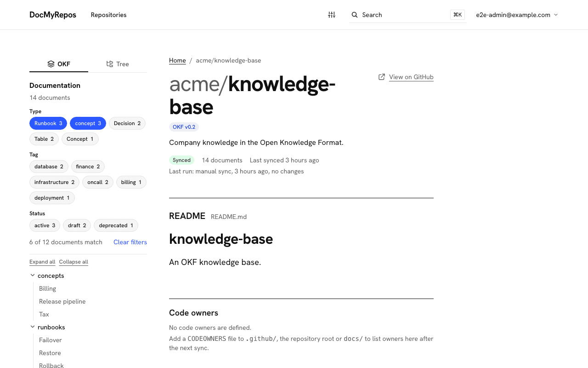Enable the Decision type filter
The height and width of the screenshot is (368, 588).
[x=127, y=123]
